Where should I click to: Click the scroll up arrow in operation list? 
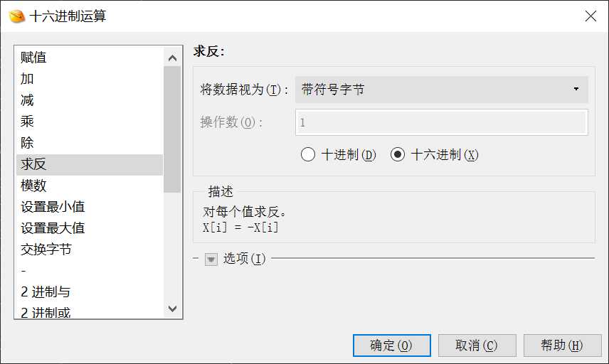pos(172,58)
